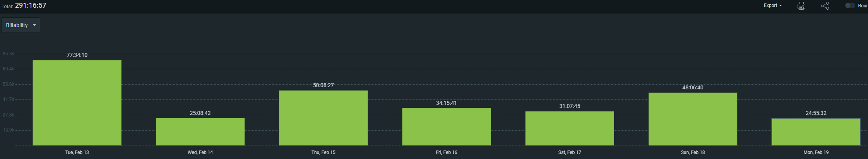Click the 50:08:27 bar value label

tap(323, 85)
